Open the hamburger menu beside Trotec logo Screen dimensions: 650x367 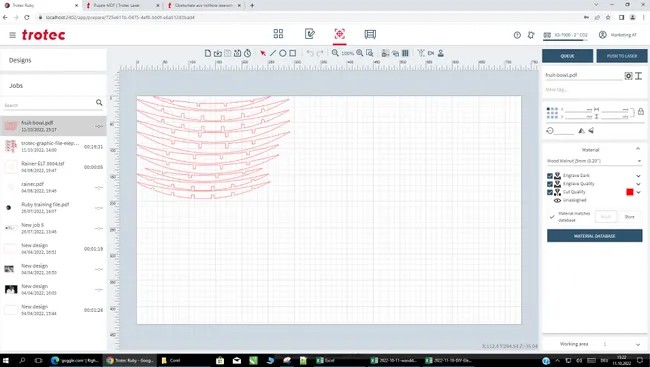click(x=12, y=35)
